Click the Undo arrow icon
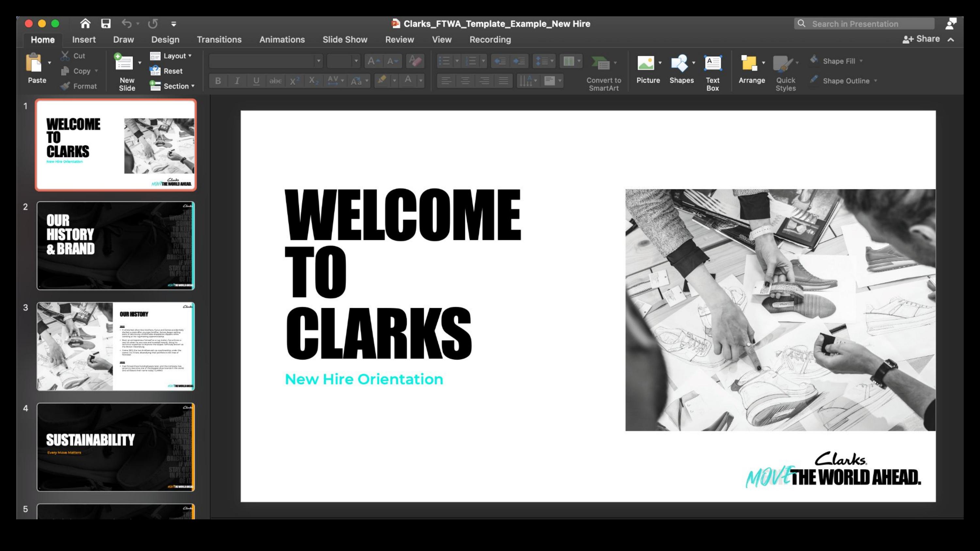Screen dimensions: 980x551 coord(126,24)
